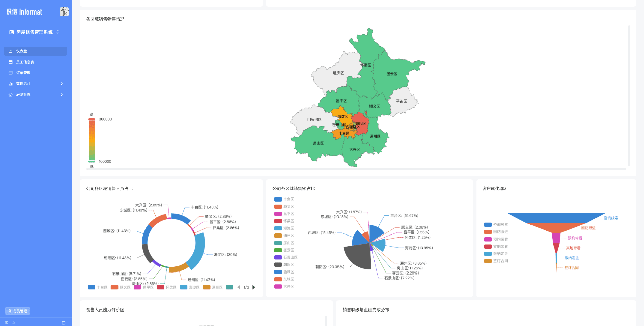Screen dimensions: 644x326
Task: Go to next legend page in donut chart
Action: [x=254, y=287]
